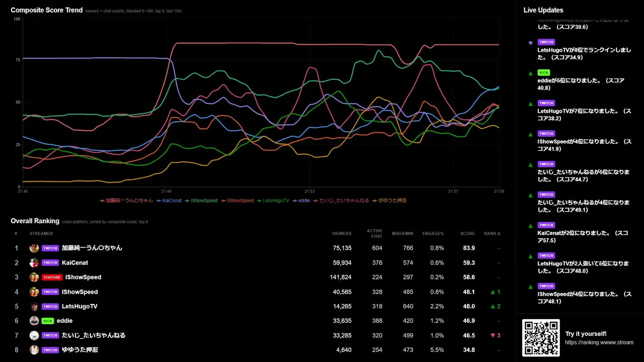The width and height of the screenshot is (644, 362).
Task: Click the avatar of ゆゆうた押忍 in ranking
Action: pyautogui.click(x=34, y=350)
